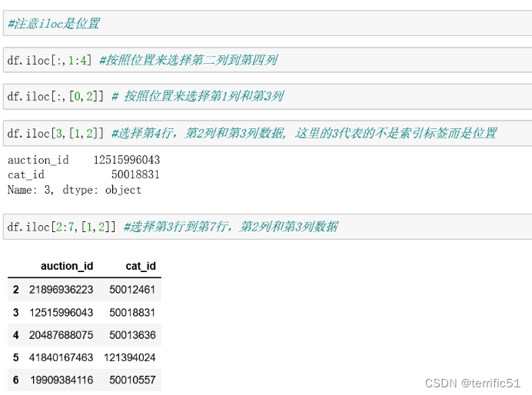Click table cell 19909384116
This screenshot has width=532, height=395.
(62, 380)
